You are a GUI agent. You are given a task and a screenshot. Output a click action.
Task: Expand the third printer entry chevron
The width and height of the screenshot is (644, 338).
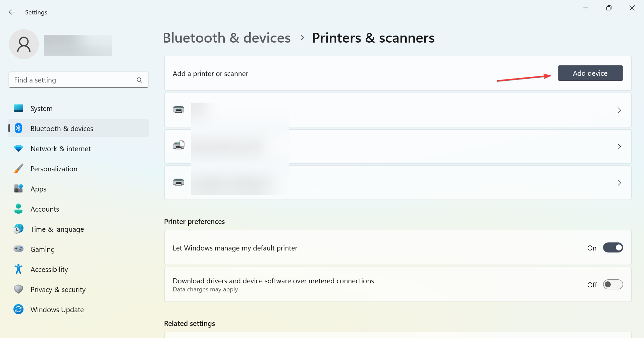(619, 183)
